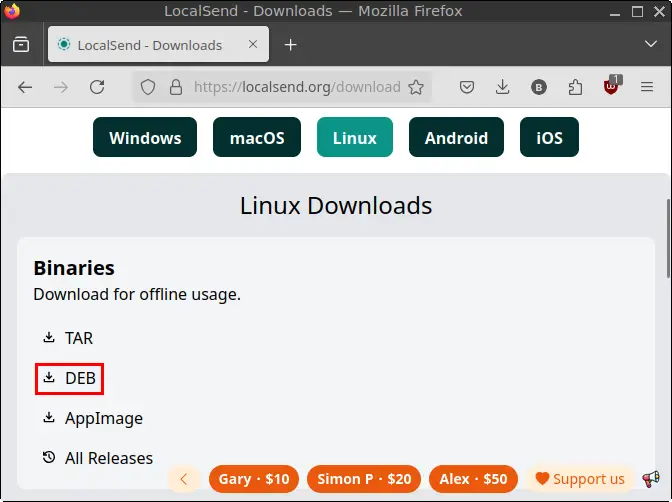Image resolution: width=672 pixels, height=502 pixels.
Task: Select the Linux downloads tab
Action: [x=355, y=137]
